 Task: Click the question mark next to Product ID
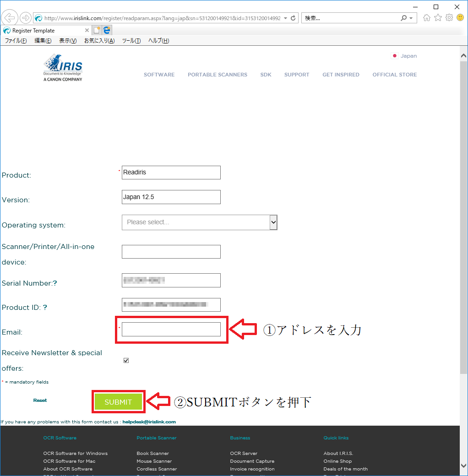click(x=45, y=308)
